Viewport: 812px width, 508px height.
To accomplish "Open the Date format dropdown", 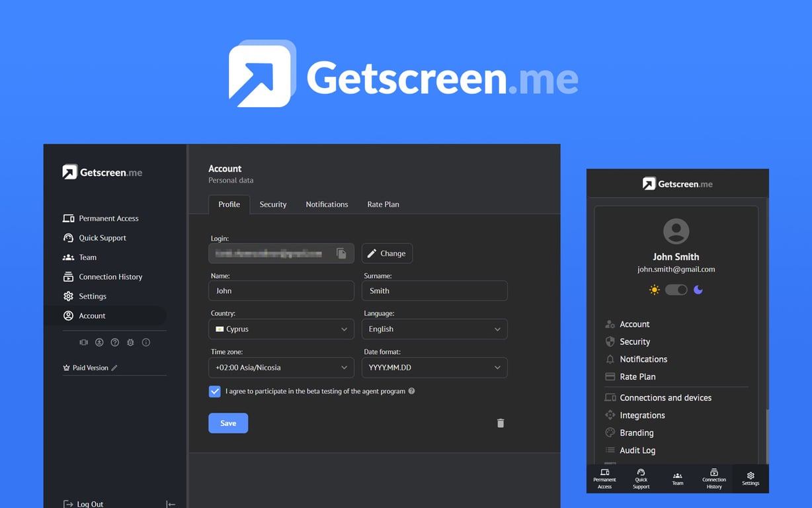I will pos(434,368).
